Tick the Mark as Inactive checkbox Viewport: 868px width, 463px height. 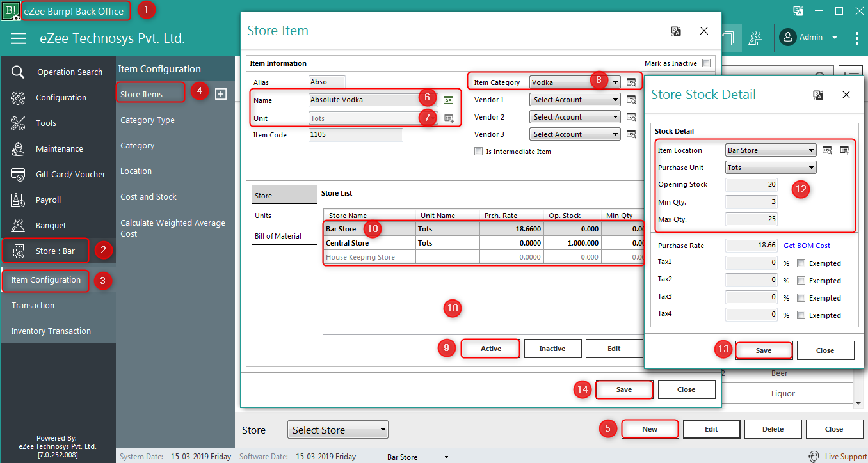(x=706, y=63)
